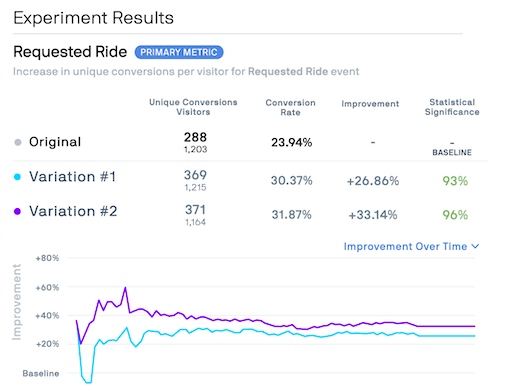The image size is (506, 392).
Task: Click the Improvement column header
Action: click(370, 104)
